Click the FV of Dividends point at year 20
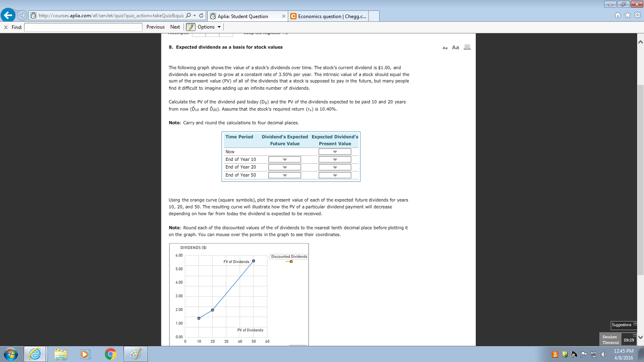 [x=213, y=310]
